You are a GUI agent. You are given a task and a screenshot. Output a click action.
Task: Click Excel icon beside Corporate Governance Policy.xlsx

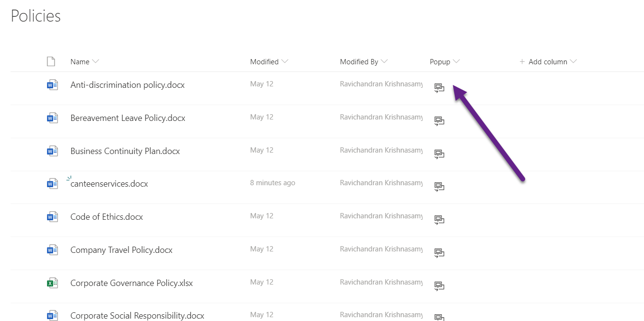pyautogui.click(x=52, y=283)
